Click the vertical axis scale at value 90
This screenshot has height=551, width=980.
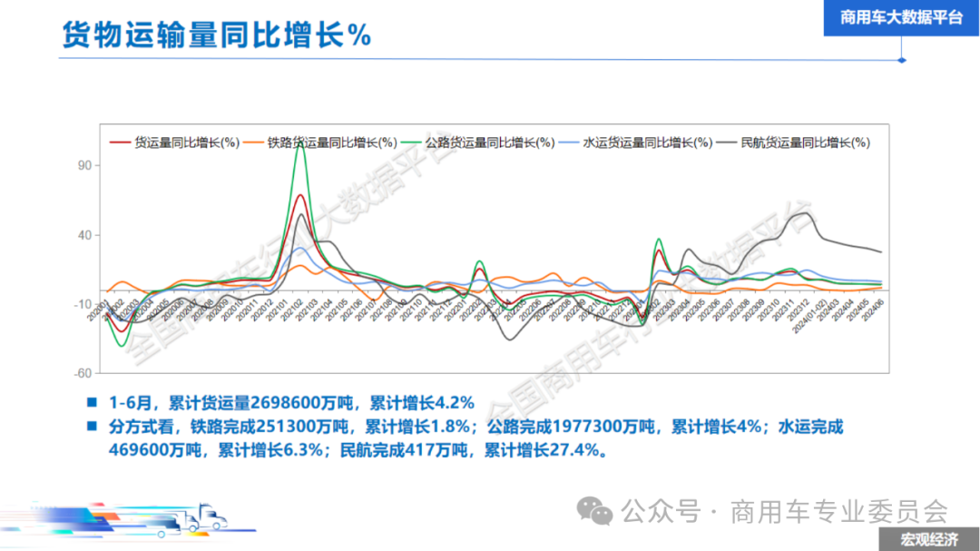[x=86, y=166]
